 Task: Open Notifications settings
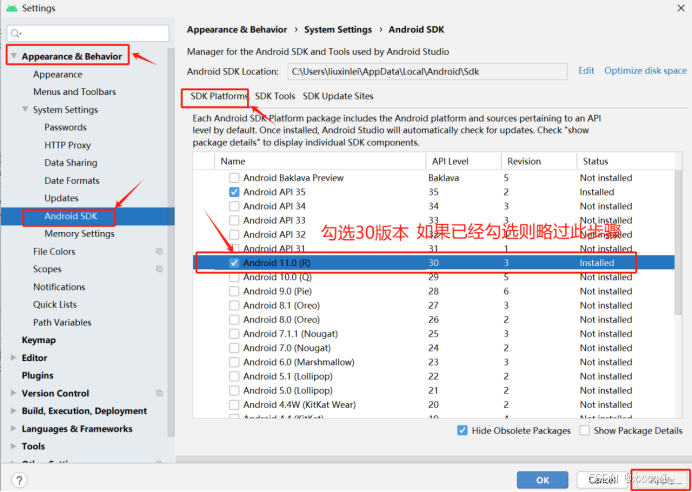pyautogui.click(x=59, y=287)
